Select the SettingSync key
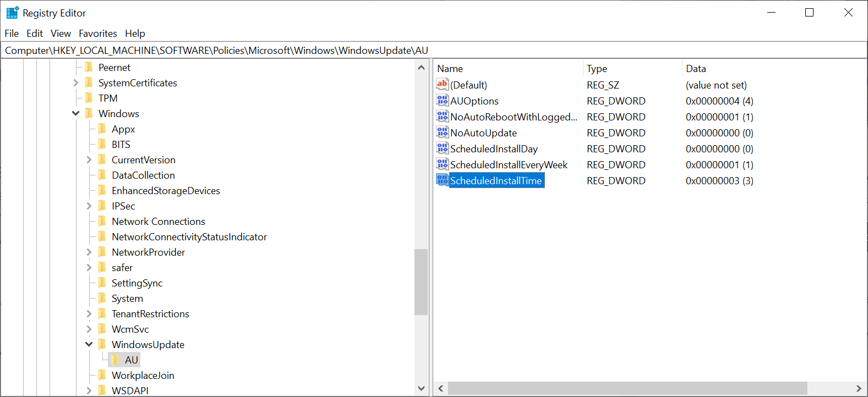The image size is (868, 397). [137, 283]
